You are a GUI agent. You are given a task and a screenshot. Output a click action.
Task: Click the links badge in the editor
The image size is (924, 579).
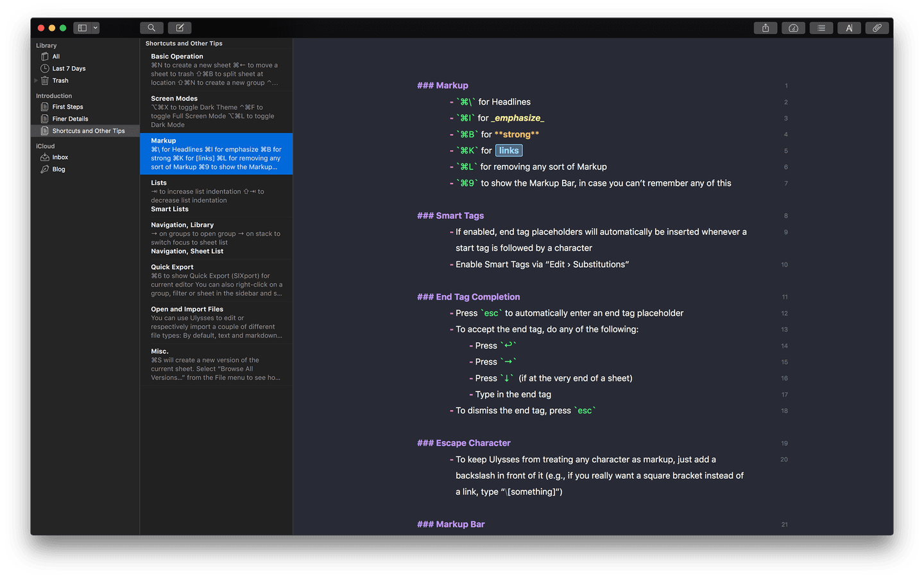(509, 150)
